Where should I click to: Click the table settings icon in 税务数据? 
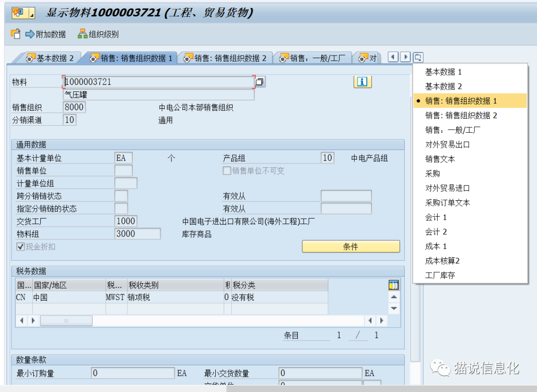(394, 285)
